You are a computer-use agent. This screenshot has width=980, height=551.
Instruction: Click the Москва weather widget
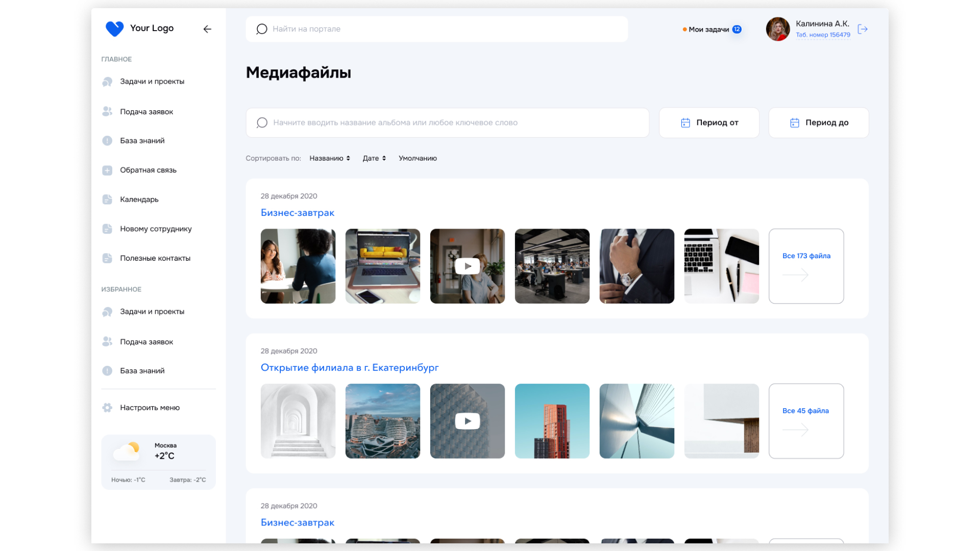[x=158, y=462]
